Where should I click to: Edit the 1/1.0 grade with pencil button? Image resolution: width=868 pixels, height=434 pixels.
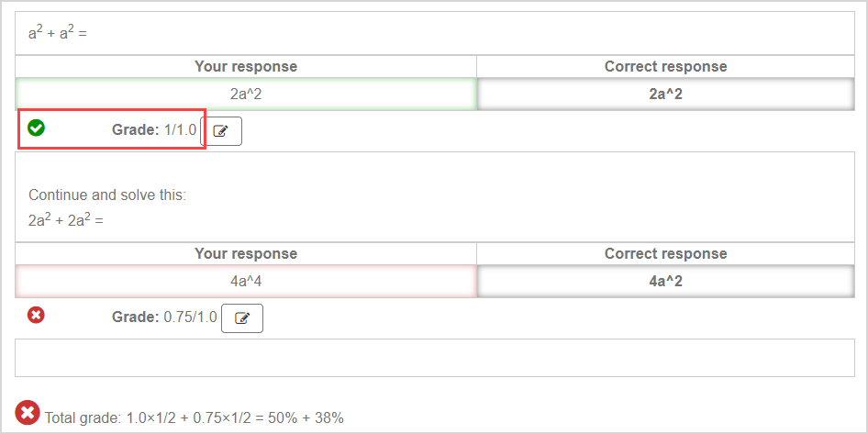(221, 131)
